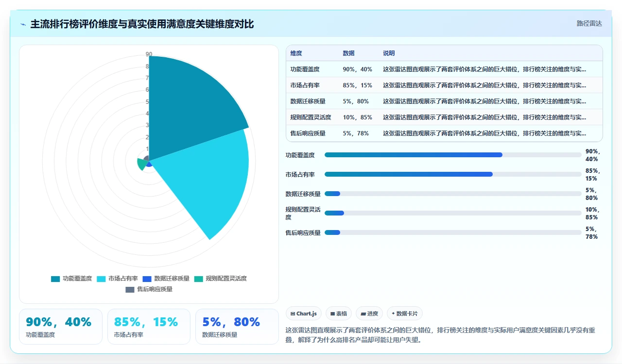Click the 5%，80% table cell
The width and height of the screenshot is (622, 364).
356,101
